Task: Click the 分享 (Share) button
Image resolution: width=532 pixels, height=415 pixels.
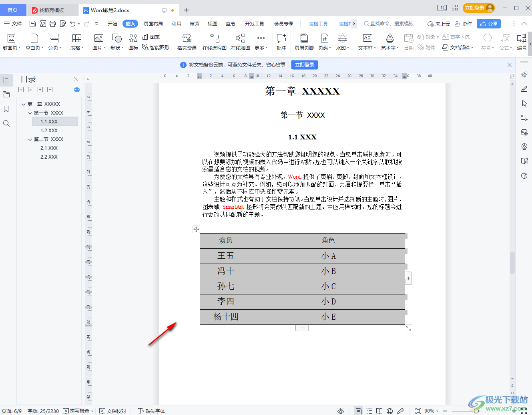Action: pyautogui.click(x=489, y=24)
